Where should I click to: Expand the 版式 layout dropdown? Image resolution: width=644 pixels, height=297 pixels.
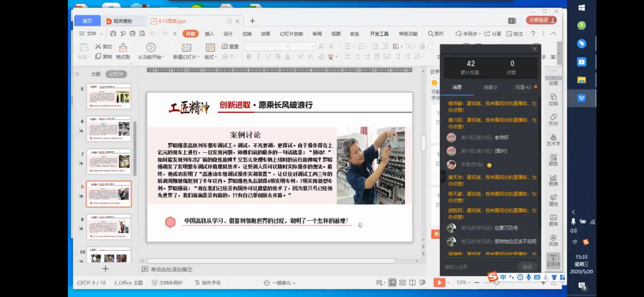coord(211,57)
